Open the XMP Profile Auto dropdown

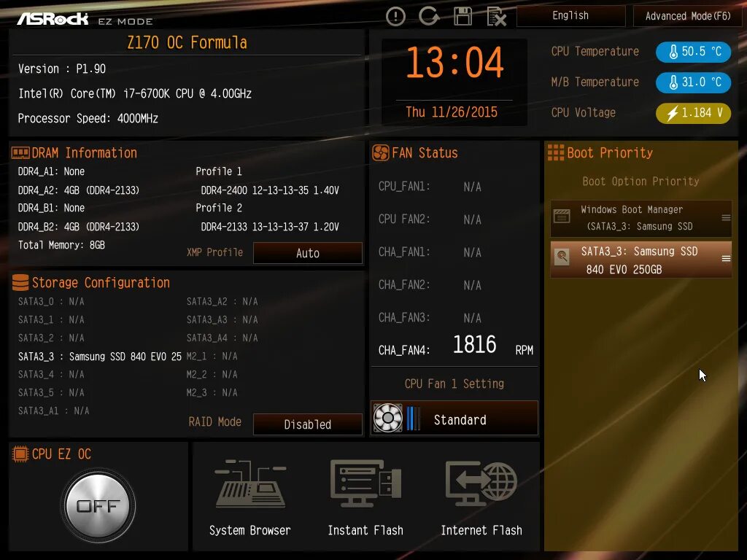[x=308, y=253]
